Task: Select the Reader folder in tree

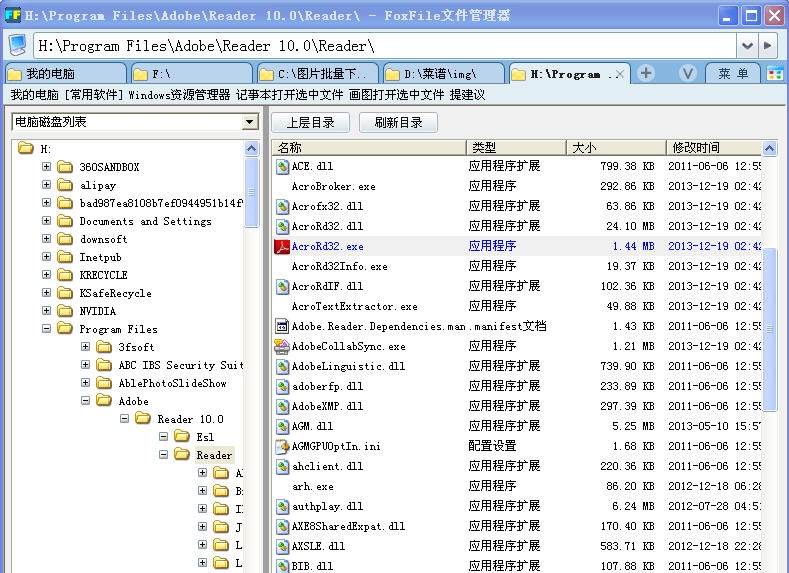Action: point(214,455)
